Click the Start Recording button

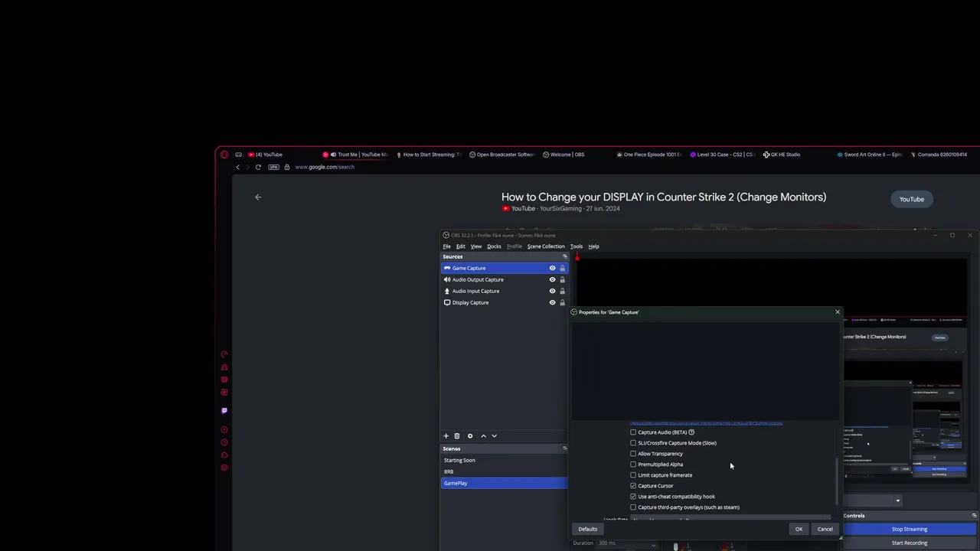910,543
